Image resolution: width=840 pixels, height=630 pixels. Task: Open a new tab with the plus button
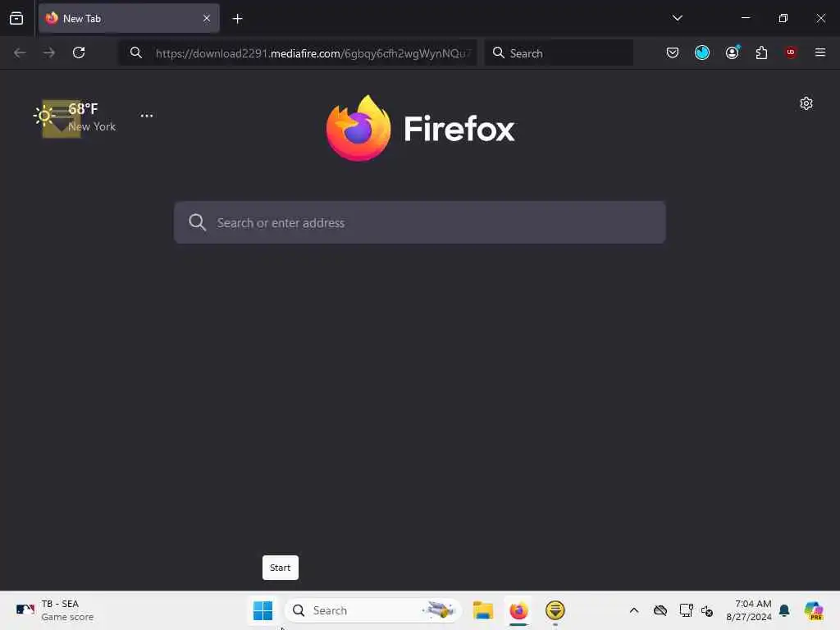click(237, 19)
